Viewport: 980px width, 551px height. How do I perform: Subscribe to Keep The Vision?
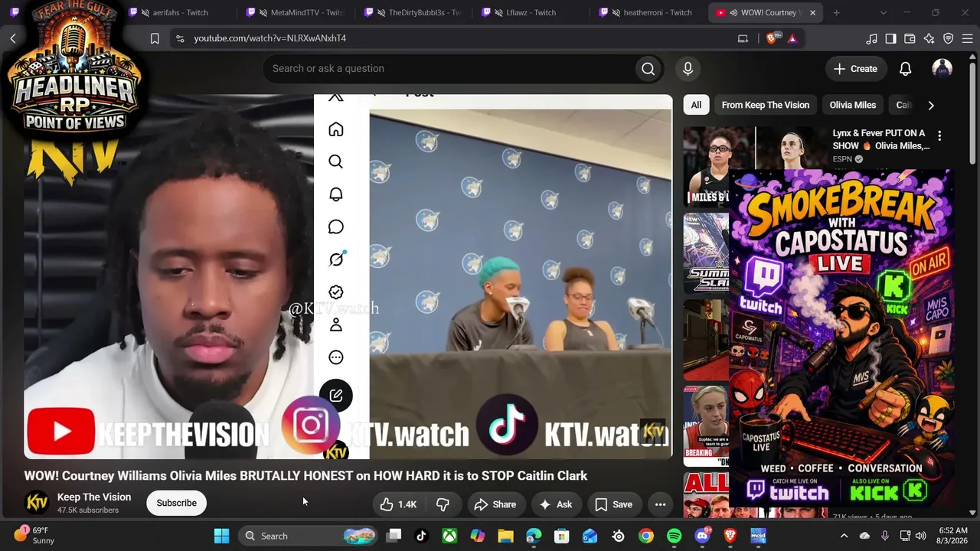[x=177, y=503]
